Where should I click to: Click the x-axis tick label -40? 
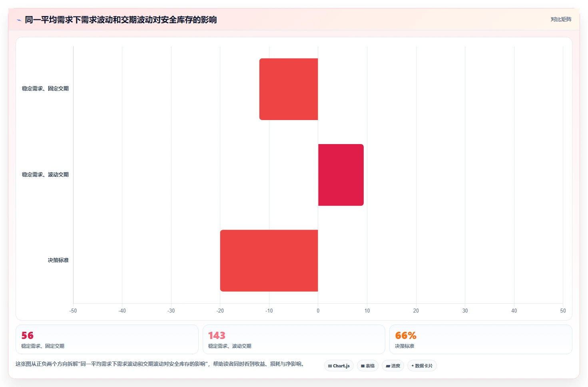click(122, 311)
